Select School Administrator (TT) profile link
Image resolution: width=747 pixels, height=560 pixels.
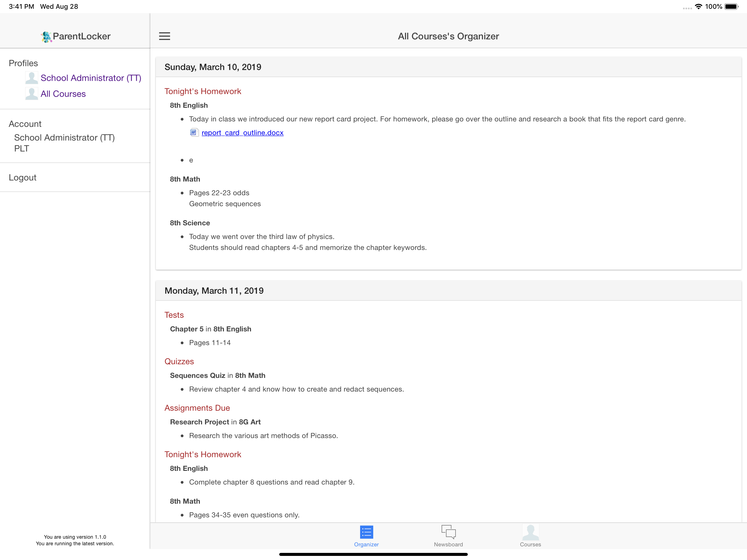(91, 78)
